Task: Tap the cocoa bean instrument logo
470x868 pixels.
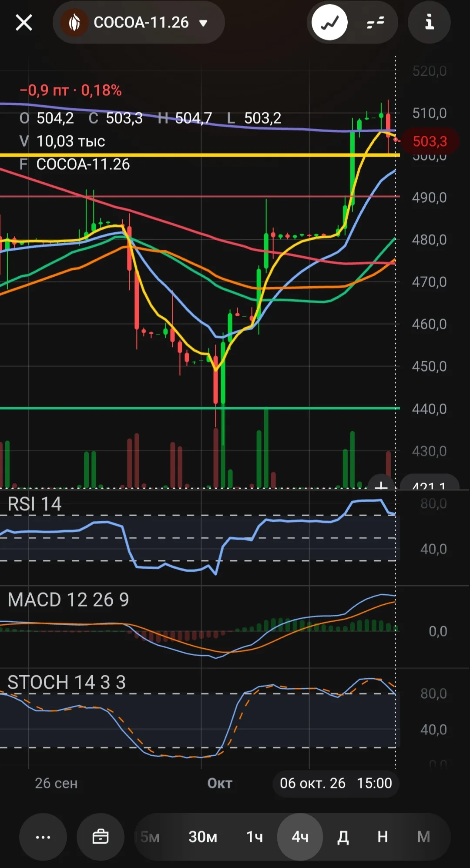Action: 74,23
